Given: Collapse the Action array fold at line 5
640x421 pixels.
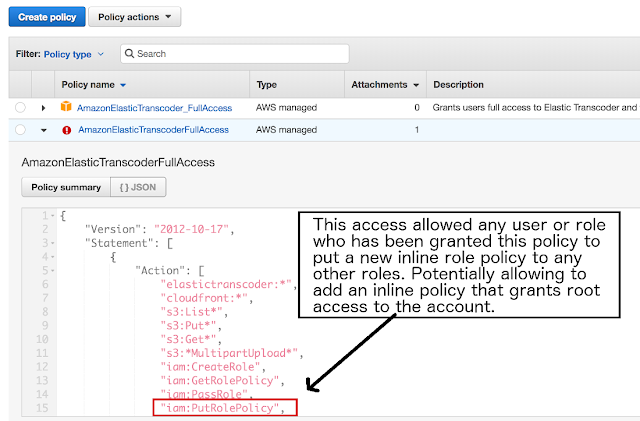Looking at the screenshot, I should tap(53, 271).
